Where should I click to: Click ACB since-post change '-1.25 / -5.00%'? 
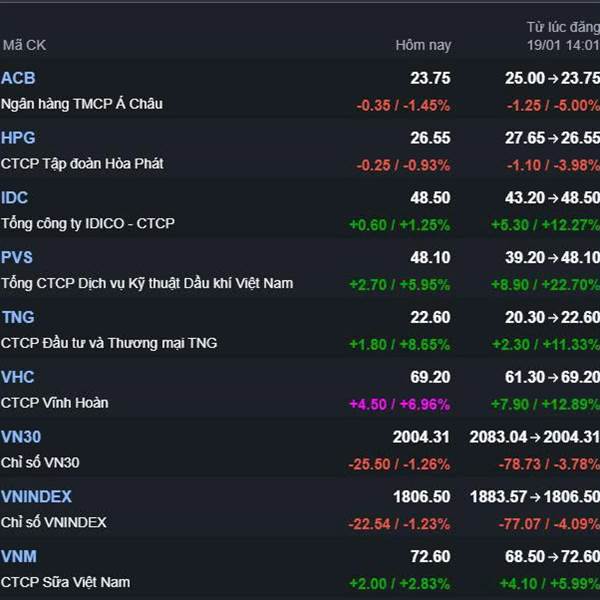click(553, 106)
